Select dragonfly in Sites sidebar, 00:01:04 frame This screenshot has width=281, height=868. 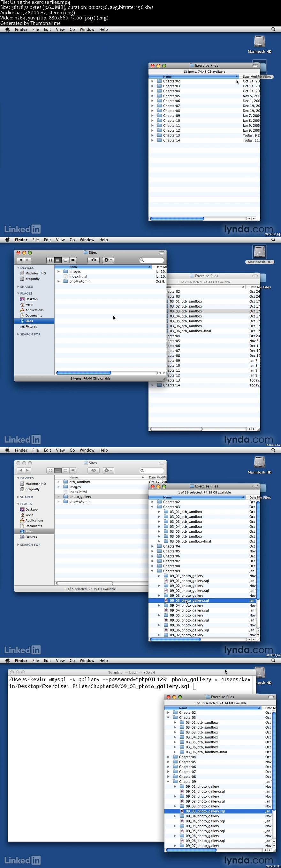click(x=33, y=279)
